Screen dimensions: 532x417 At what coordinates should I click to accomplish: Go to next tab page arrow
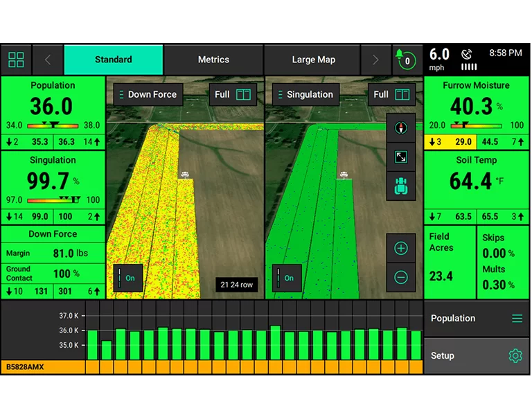click(375, 60)
